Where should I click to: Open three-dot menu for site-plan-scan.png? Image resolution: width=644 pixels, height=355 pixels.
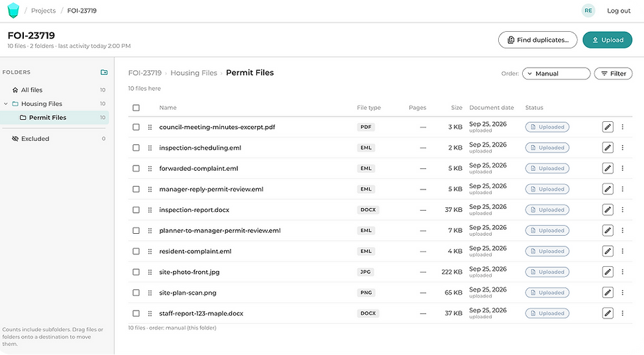623,293
